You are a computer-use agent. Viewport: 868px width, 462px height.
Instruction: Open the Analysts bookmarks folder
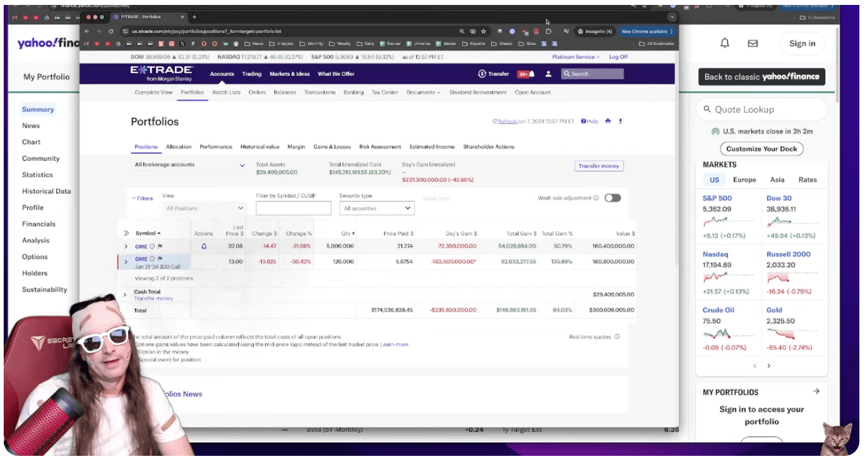click(281, 44)
